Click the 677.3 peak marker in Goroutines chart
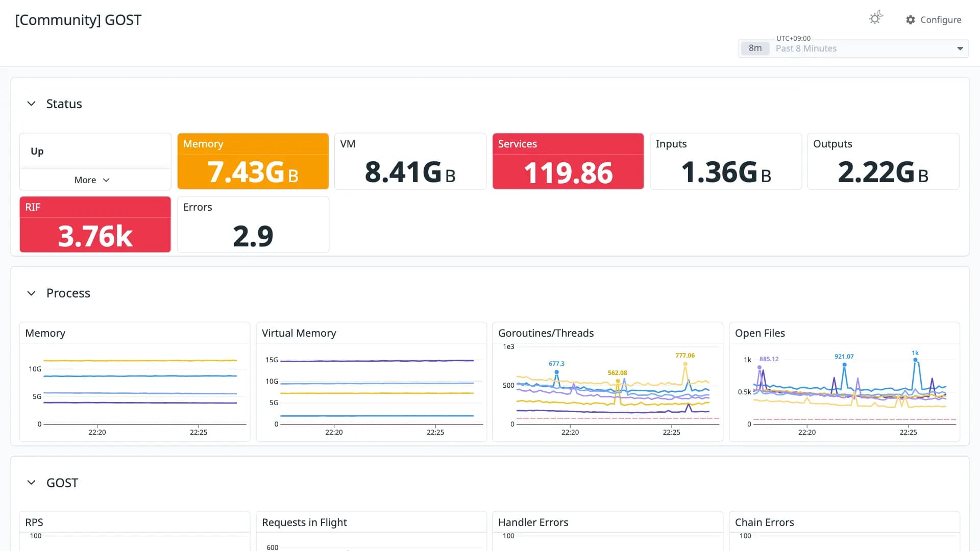The width and height of the screenshot is (980, 551). click(556, 372)
